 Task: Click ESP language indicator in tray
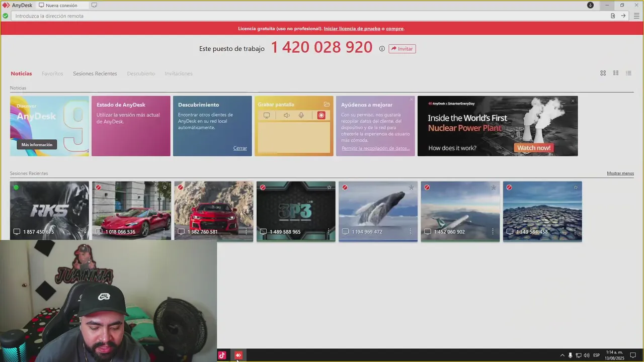(596, 355)
